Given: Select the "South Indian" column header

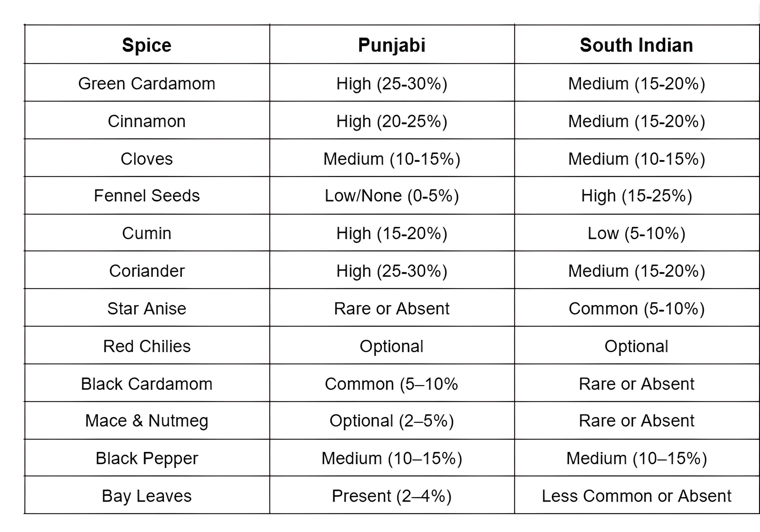Looking at the screenshot, I should tap(636, 45).
